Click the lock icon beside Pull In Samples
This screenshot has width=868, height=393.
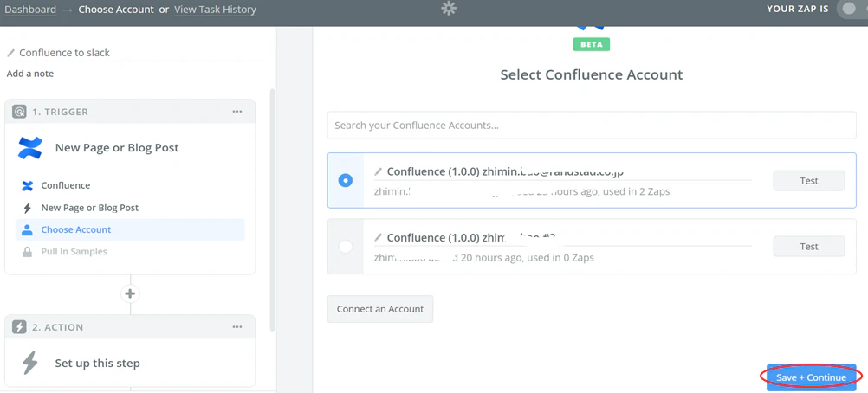pos(27,252)
